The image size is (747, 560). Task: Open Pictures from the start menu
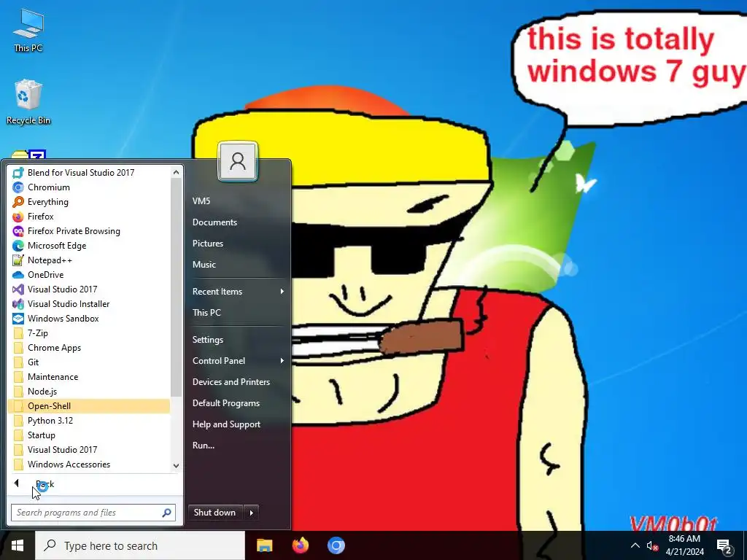pyautogui.click(x=238, y=244)
